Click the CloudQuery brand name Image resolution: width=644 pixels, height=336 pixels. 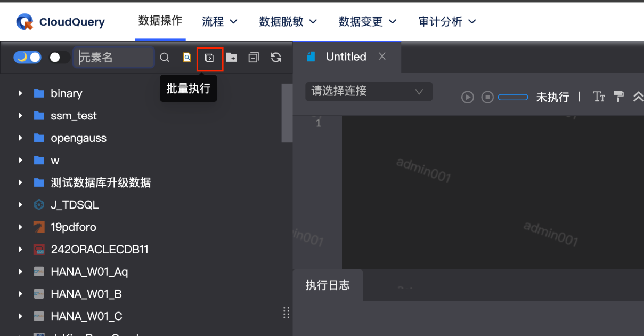point(72,22)
